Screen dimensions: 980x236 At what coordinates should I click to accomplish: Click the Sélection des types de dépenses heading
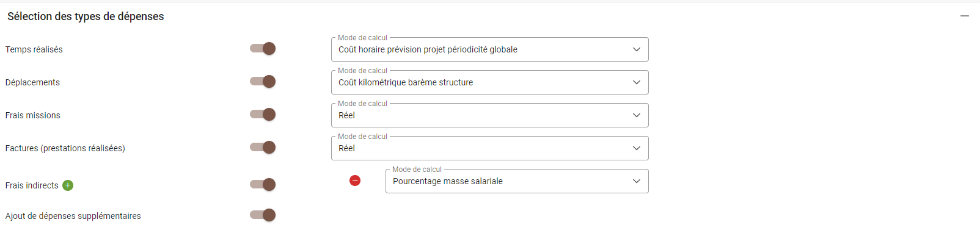pos(86,16)
